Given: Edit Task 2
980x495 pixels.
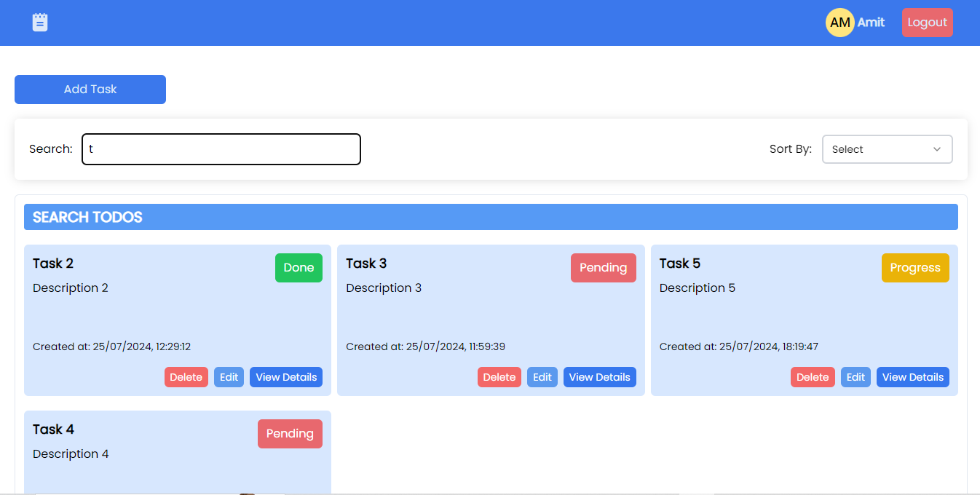Looking at the screenshot, I should click(229, 377).
